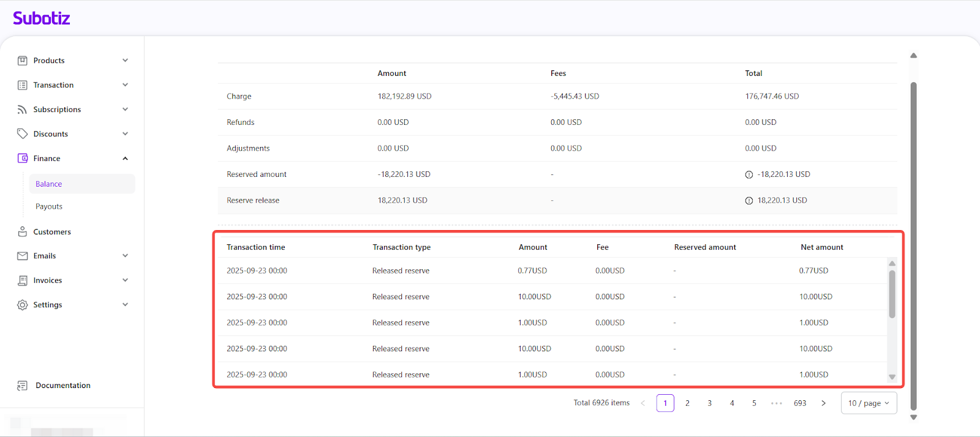Click the Products box icon in sidebar
The height and width of the screenshot is (437, 980).
23,61
